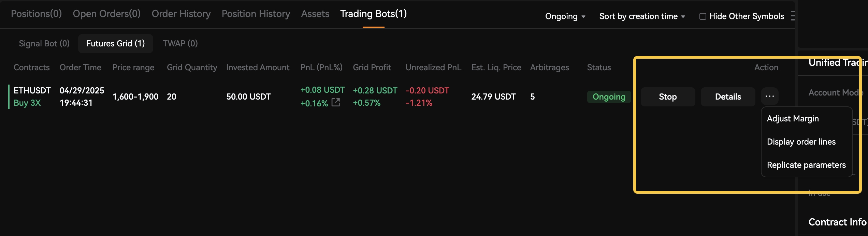View the Position History tab

[x=256, y=14]
